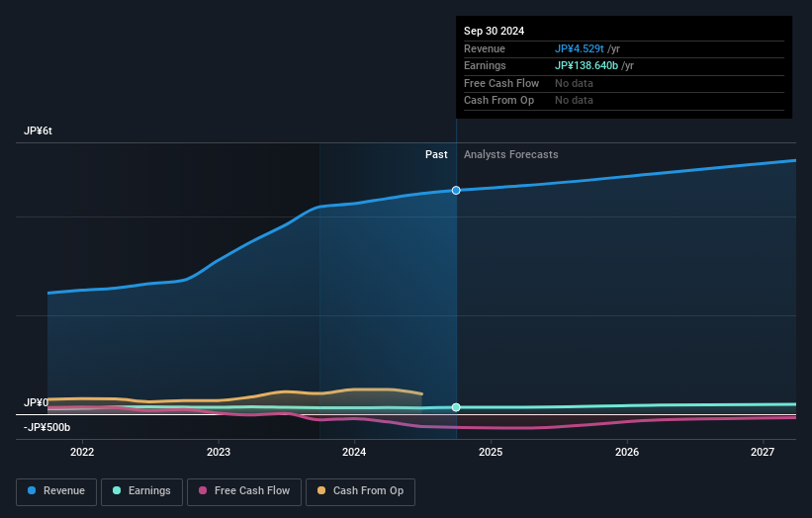Toggle the Cash From Op legend button

click(360, 491)
